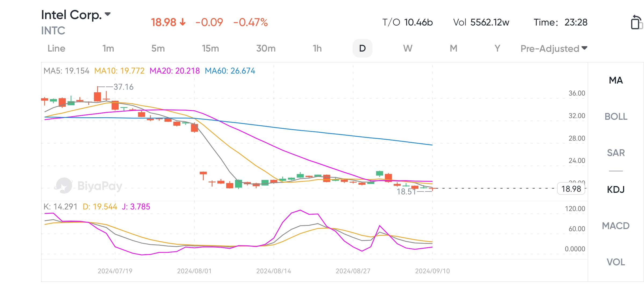Click the 2024/07/19 date label

[x=115, y=271]
